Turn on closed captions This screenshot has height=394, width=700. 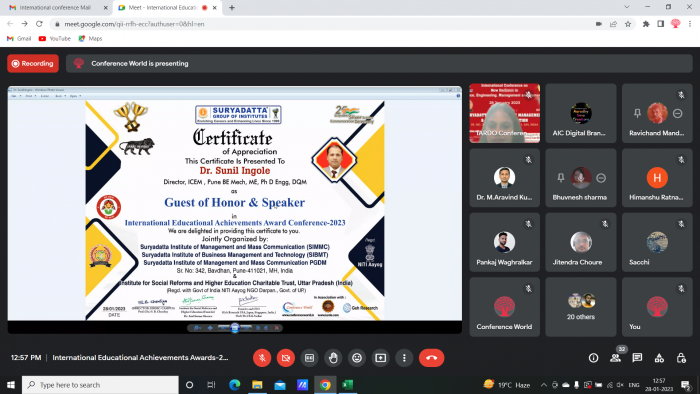(309, 358)
